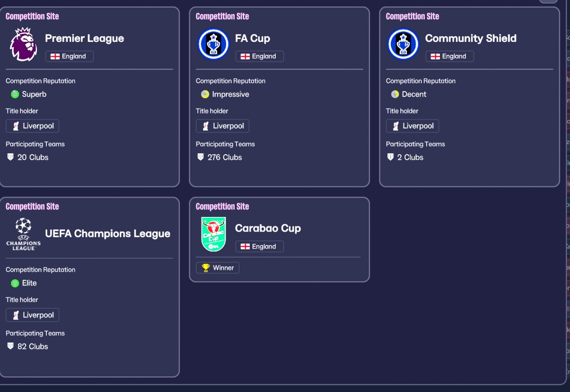This screenshot has height=392, width=570.
Task: Open the UEFA Champions League title link
Action: (107, 233)
